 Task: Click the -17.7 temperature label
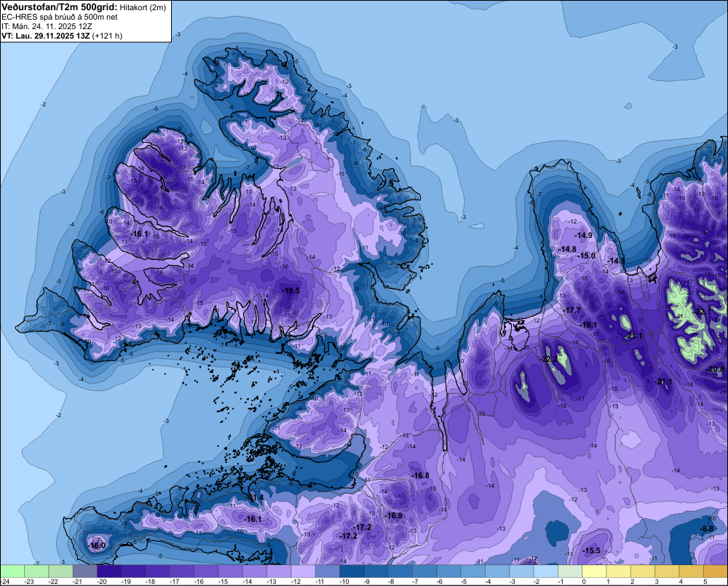pos(572,310)
